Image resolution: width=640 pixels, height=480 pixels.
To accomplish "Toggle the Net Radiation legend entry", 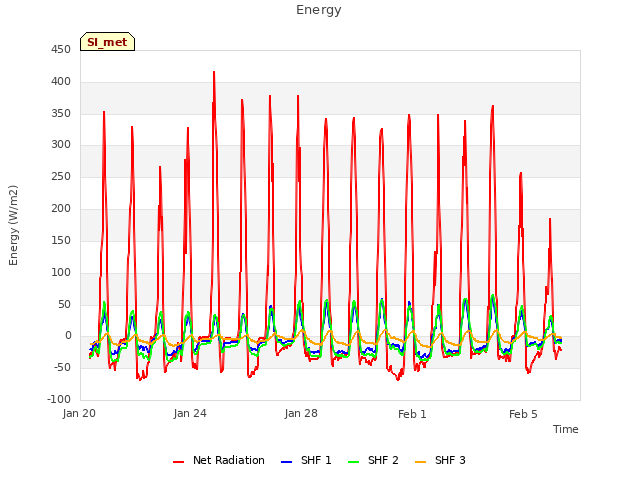I will 219,460.
